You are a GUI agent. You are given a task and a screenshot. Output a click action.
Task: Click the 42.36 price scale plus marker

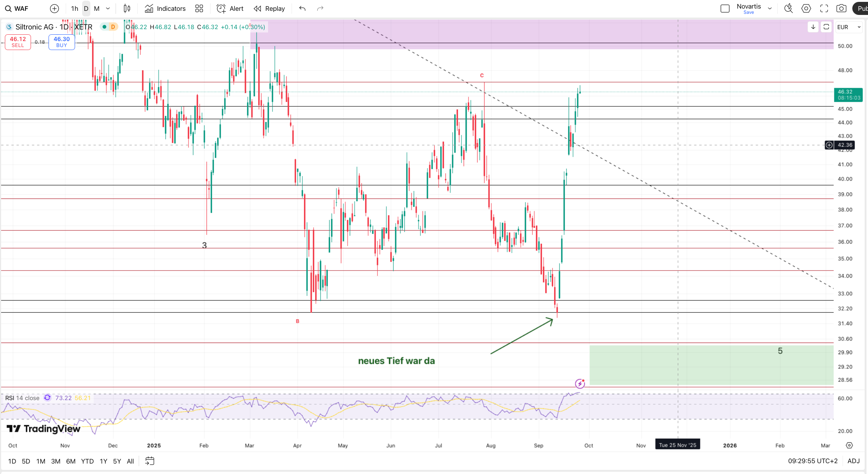tap(829, 145)
